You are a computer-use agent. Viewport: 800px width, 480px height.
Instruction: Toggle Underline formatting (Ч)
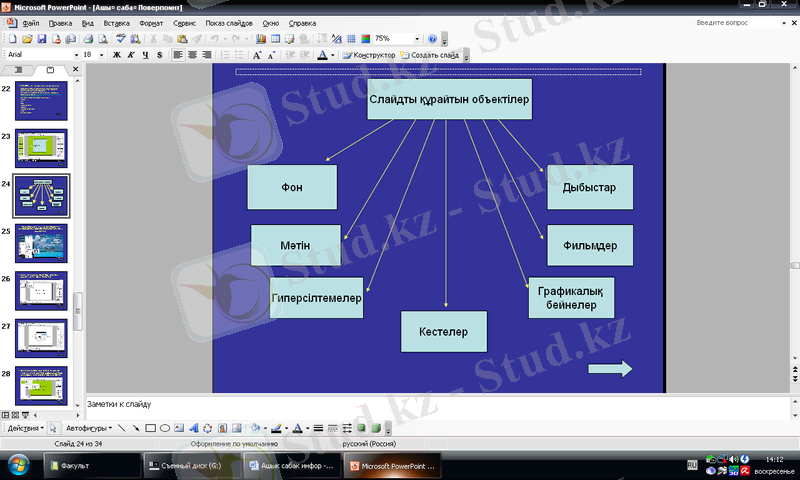(146, 55)
